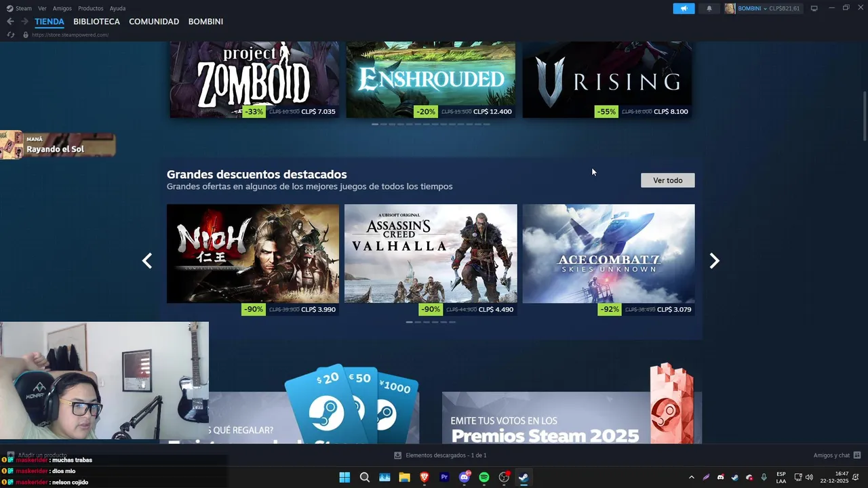Click the Enshrouded -20% discount badge
The image size is (868, 488).
pyautogui.click(x=426, y=112)
